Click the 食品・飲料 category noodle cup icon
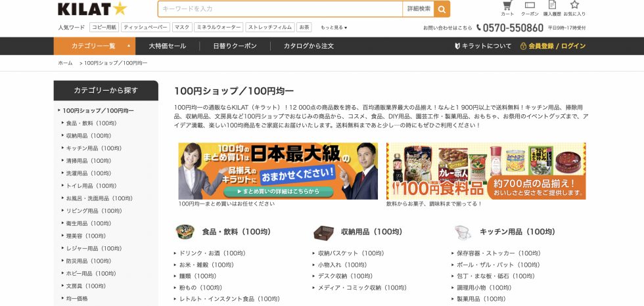 [185, 232]
